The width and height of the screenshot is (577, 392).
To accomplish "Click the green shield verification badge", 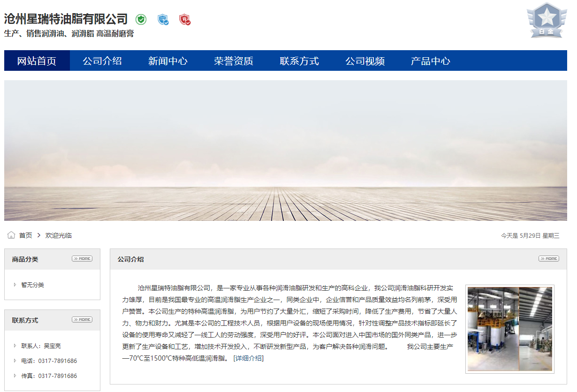I will click(x=141, y=20).
